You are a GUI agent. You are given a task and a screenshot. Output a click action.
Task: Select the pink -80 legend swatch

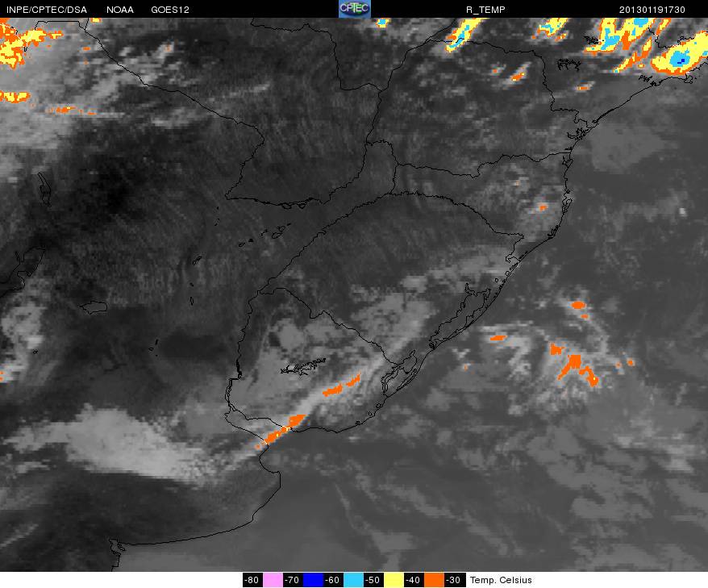(x=273, y=580)
